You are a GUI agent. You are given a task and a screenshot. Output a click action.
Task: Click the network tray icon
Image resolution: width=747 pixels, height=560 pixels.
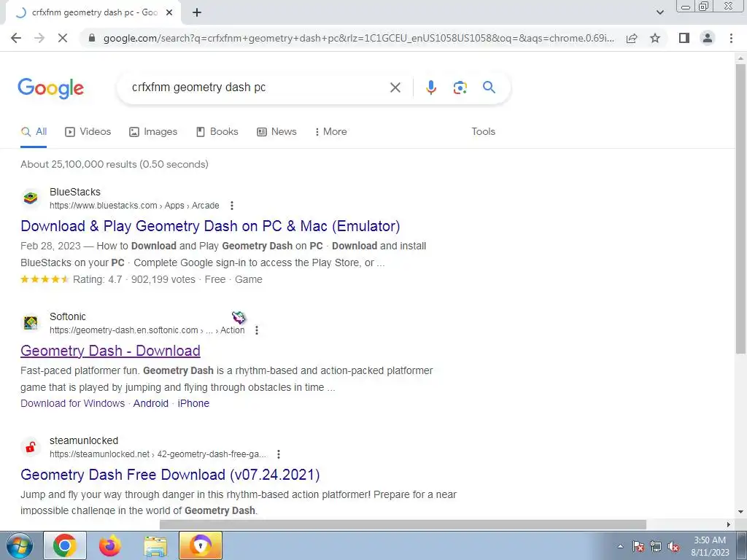pyautogui.click(x=656, y=547)
